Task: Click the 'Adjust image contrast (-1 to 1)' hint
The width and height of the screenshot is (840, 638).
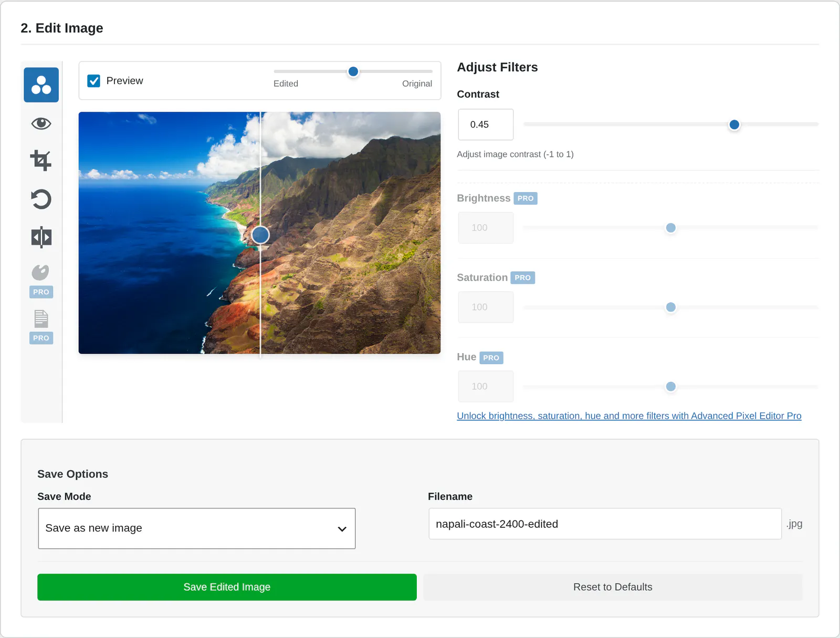Action: pyautogui.click(x=515, y=154)
